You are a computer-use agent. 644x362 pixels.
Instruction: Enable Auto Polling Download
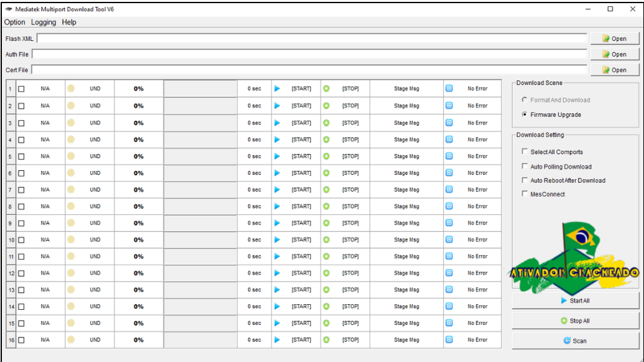525,166
